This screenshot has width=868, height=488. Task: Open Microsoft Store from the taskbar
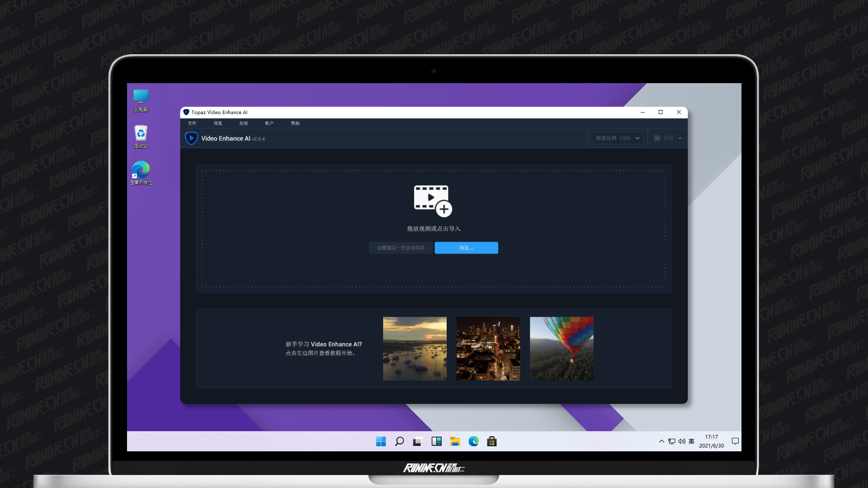click(x=492, y=442)
